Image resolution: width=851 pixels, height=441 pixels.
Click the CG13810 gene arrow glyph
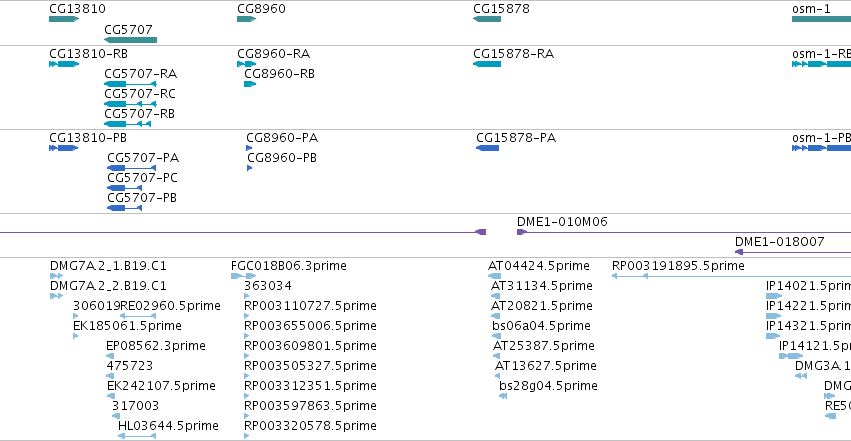[63, 19]
